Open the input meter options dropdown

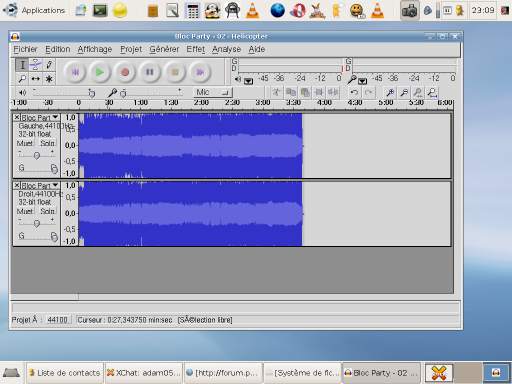[362, 81]
